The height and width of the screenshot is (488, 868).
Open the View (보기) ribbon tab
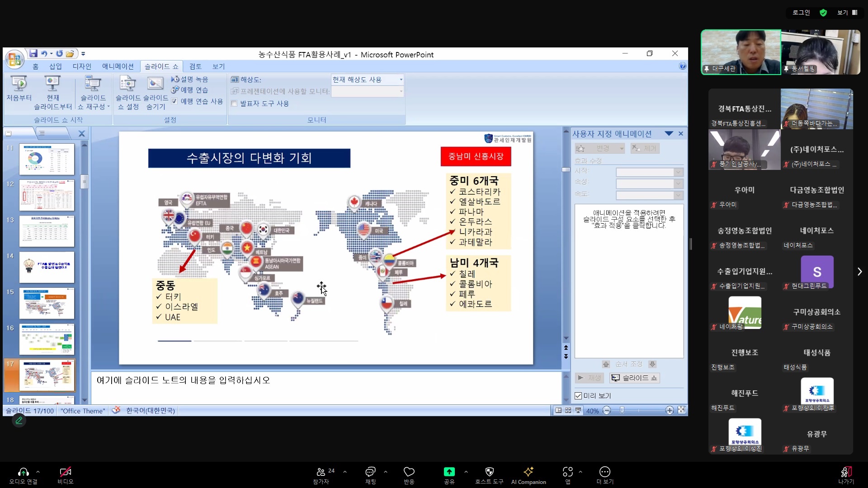tap(218, 66)
